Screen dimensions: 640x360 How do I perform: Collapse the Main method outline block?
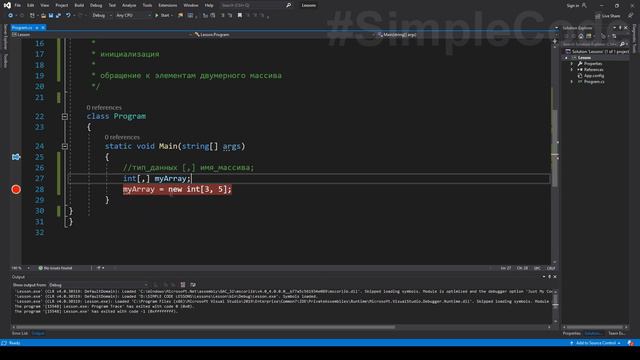pyautogui.click(x=64, y=146)
